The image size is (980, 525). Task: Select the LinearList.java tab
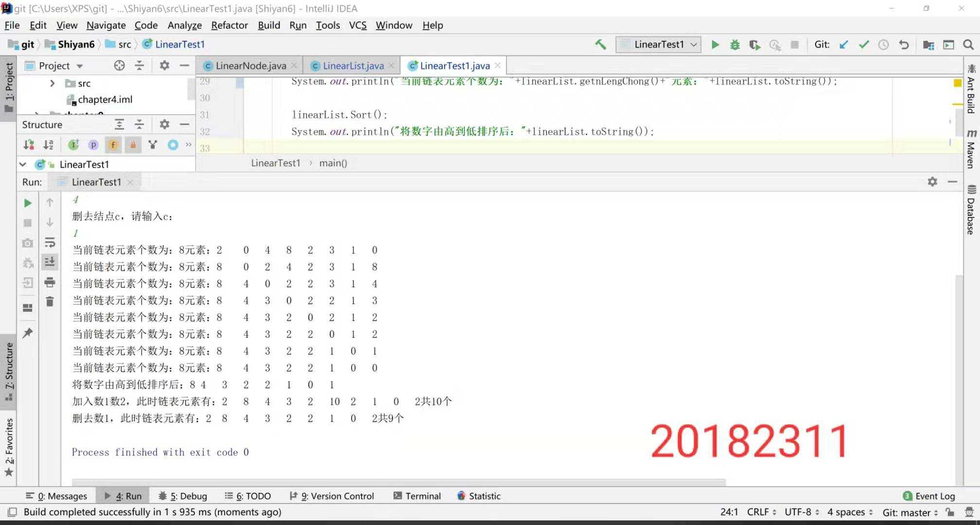click(x=353, y=65)
